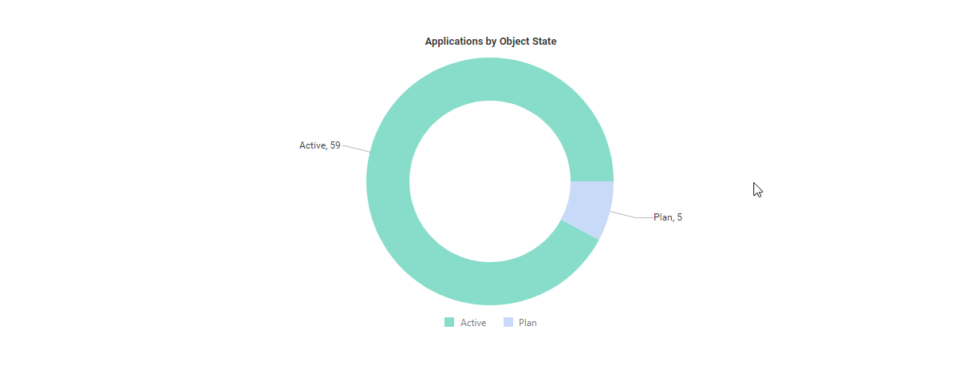
Task: Click the number 59 in the Active label
Action: 335,145
